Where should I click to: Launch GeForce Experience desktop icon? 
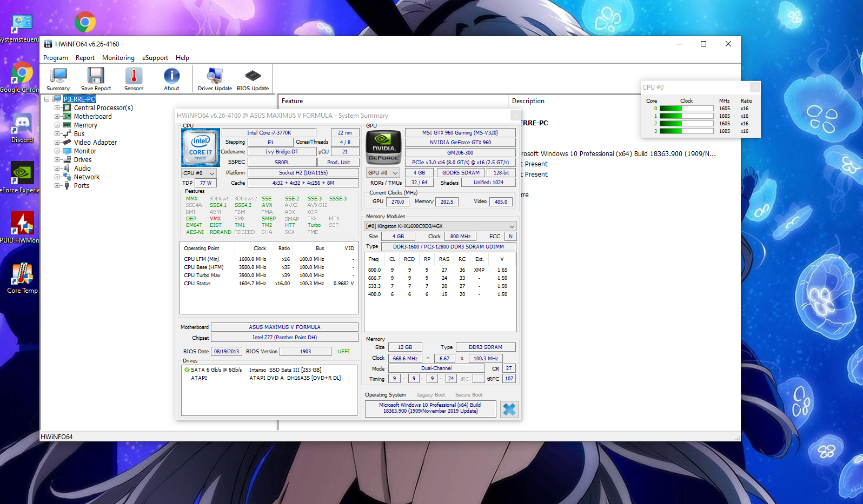[x=22, y=178]
